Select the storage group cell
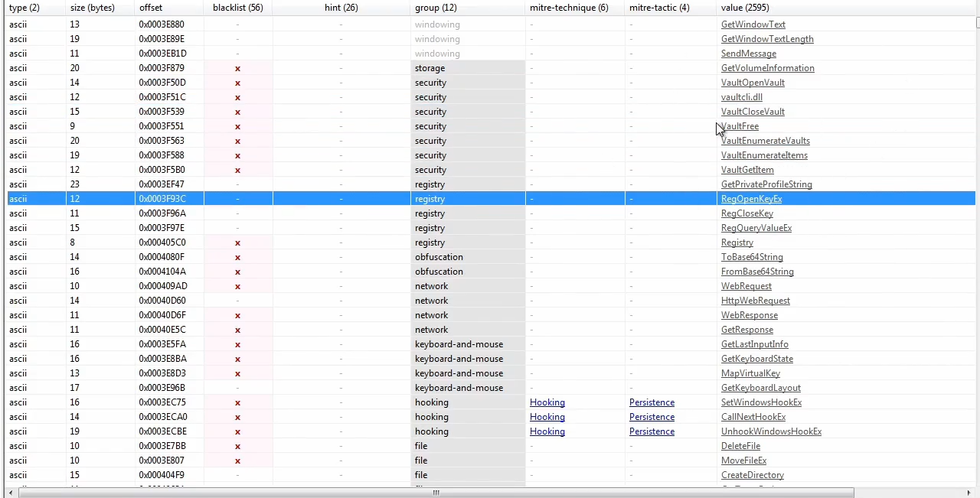Viewport: 980px width, 498px height. click(x=468, y=68)
